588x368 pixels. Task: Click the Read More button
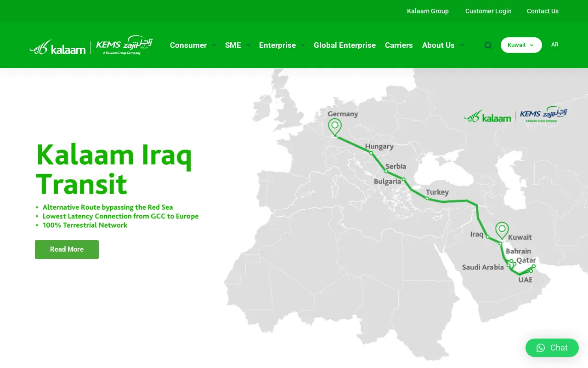point(67,249)
